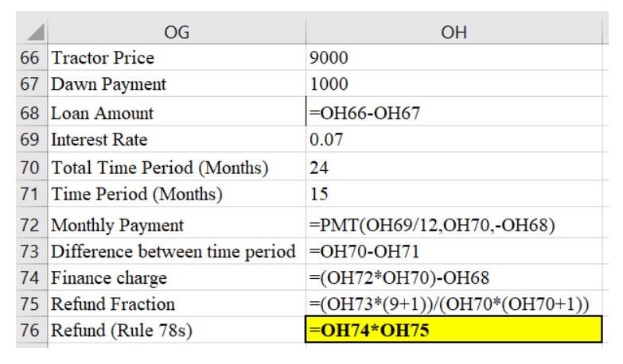The image size is (623, 364).
Task: Select row header 76
Action: point(32,330)
